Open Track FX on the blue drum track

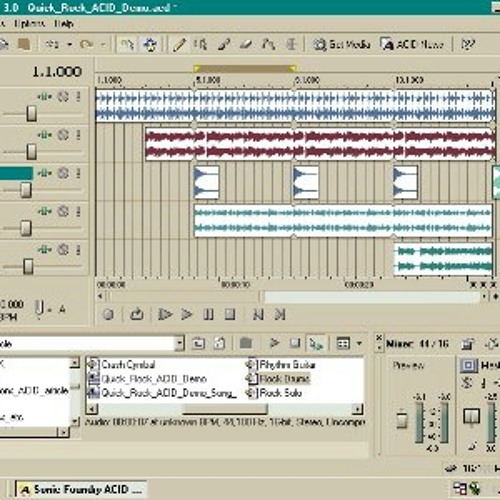pyautogui.click(x=45, y=97)
